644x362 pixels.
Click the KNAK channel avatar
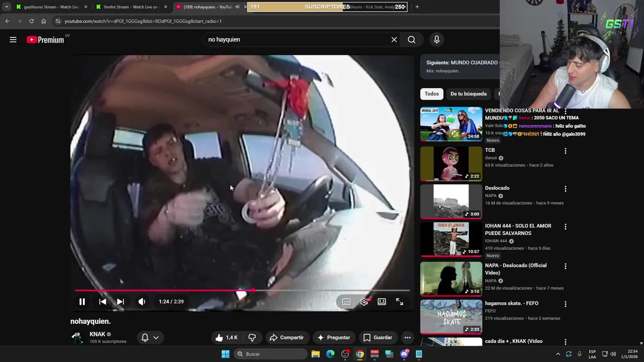77,338
